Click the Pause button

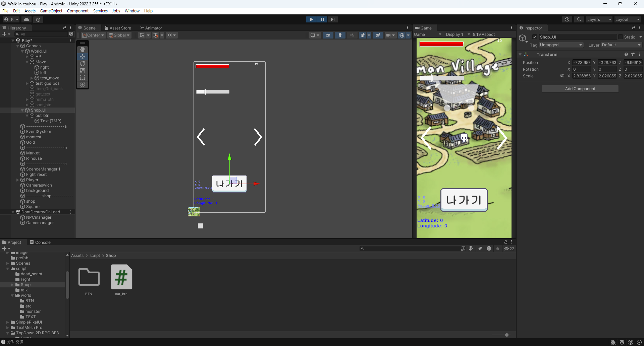pos(322,19)
